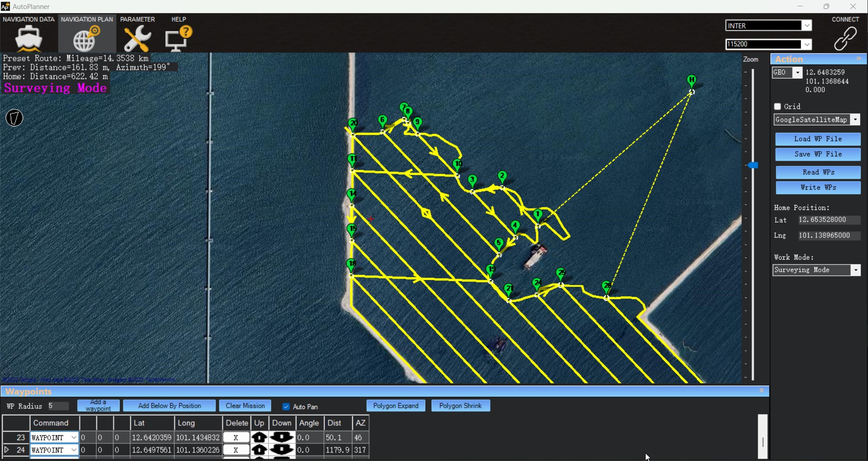This screenshot has width=868, height=461.
Task: Enable the Grid checkbox
Action: pos(777,107)
